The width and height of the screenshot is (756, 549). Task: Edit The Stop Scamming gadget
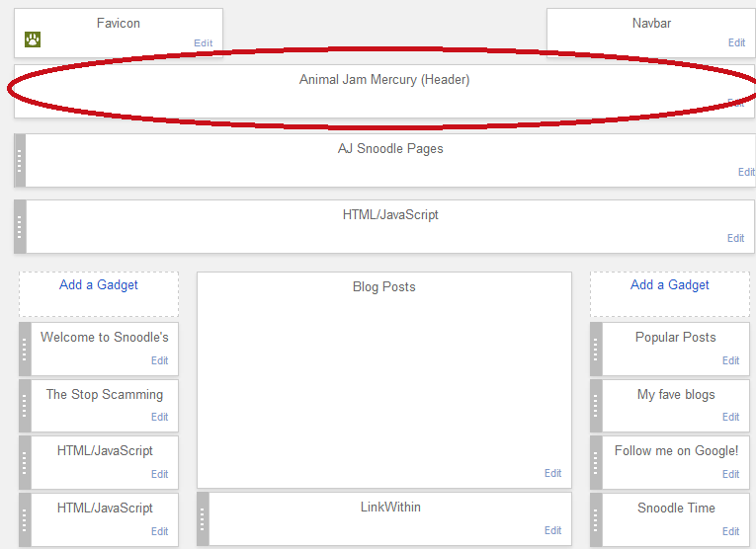(159, 417)
